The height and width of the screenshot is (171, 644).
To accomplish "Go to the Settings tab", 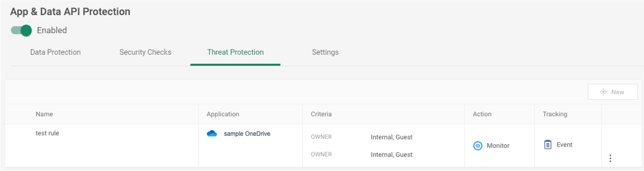I will tap(325, 52).
